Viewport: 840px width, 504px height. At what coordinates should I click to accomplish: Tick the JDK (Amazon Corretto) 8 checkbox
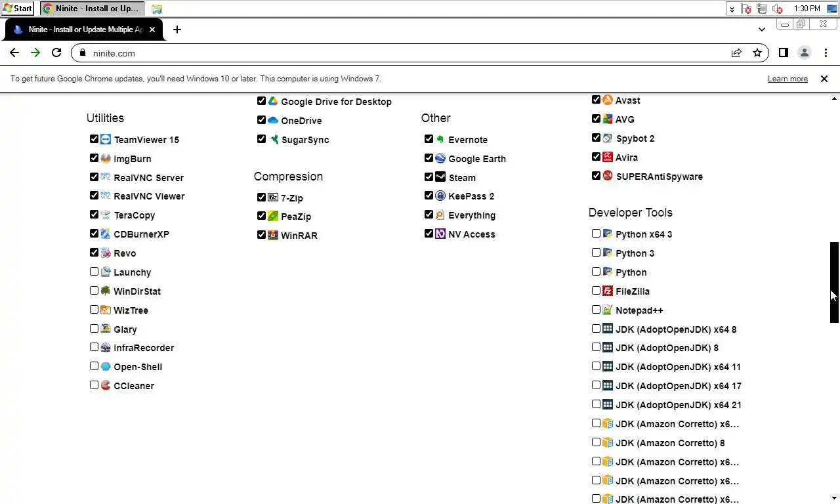point(596,442)
